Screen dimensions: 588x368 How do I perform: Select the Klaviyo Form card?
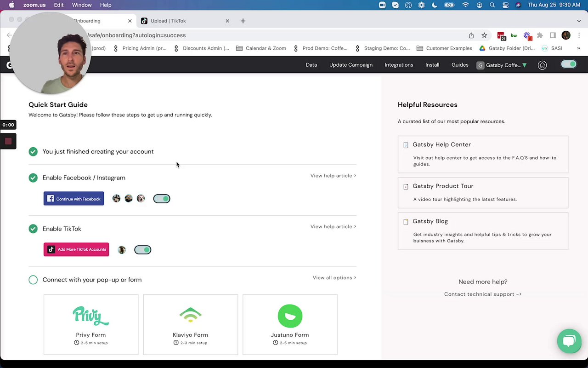pyautogui.click(x=191, y=325)
